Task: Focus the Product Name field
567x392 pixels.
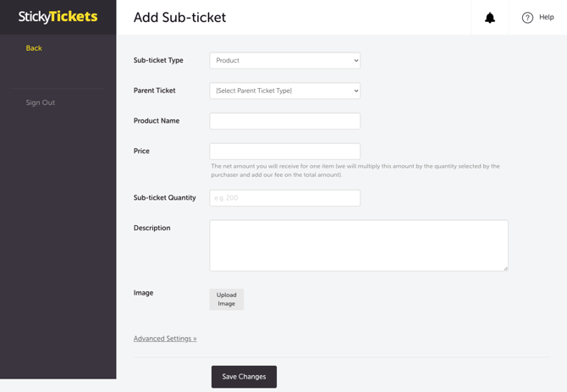Action: [x=284, y=121]
